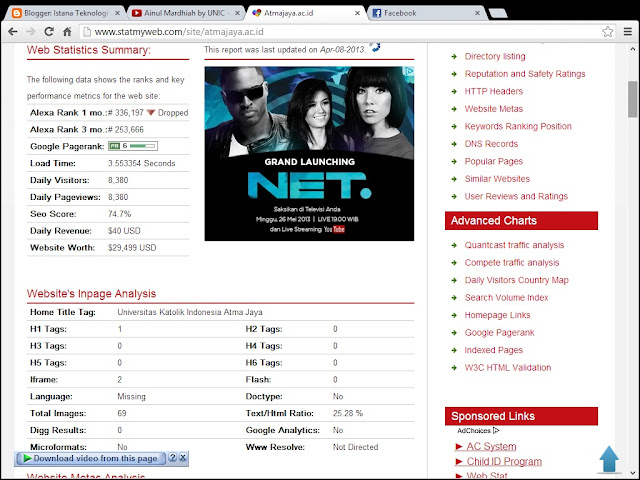Click the vertical scrollbar thumb

(x=633, y=99)
